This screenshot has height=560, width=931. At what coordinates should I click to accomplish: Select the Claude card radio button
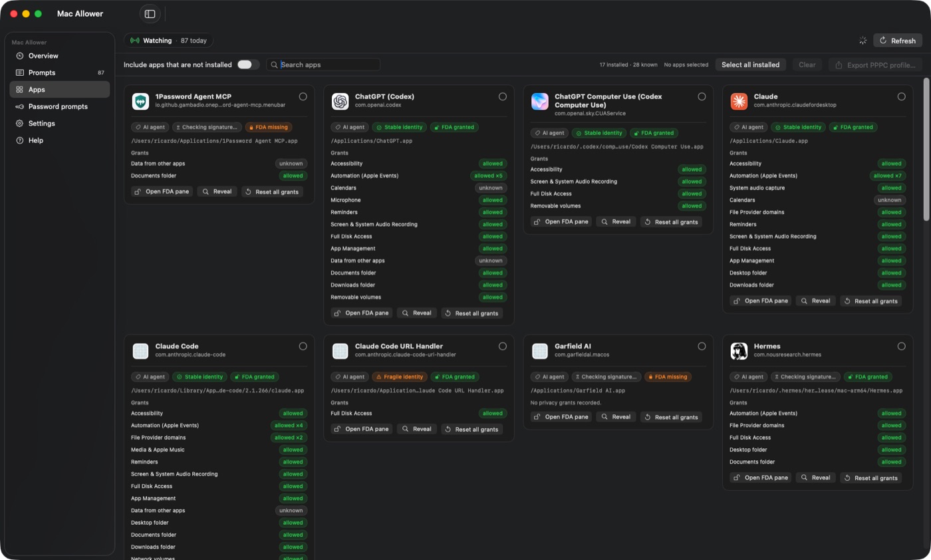coord(902,96)
